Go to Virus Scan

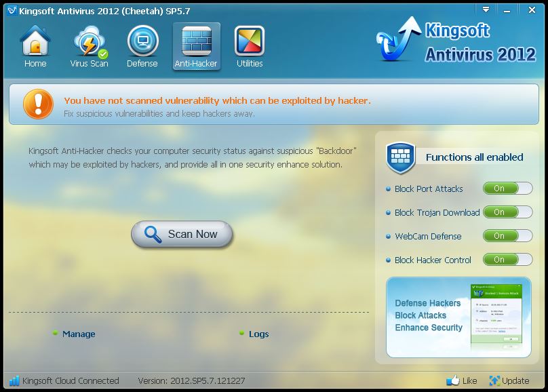click(89, 46)
